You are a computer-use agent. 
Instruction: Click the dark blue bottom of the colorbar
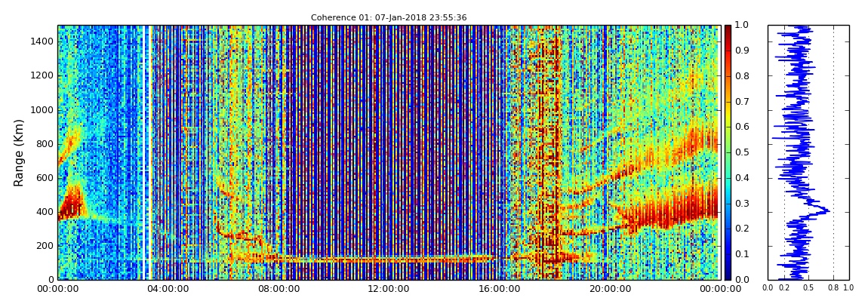728,272
